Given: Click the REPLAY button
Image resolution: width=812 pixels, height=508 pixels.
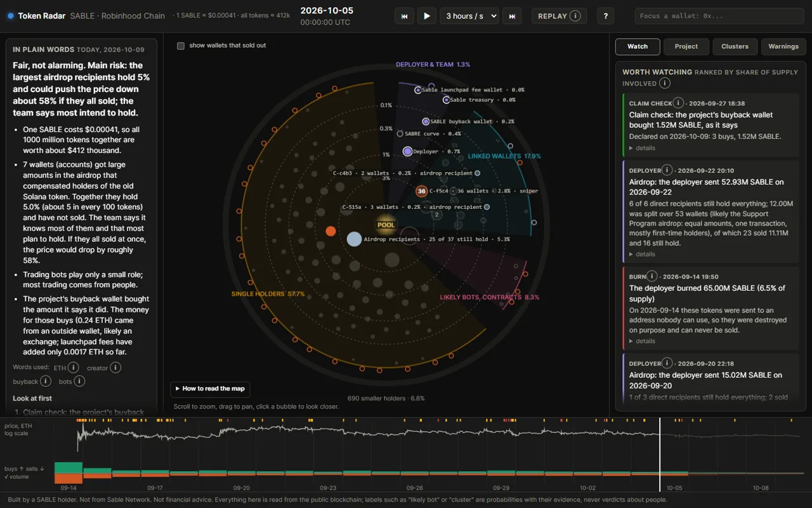Looking at the screenshot, I should (559, 16).
